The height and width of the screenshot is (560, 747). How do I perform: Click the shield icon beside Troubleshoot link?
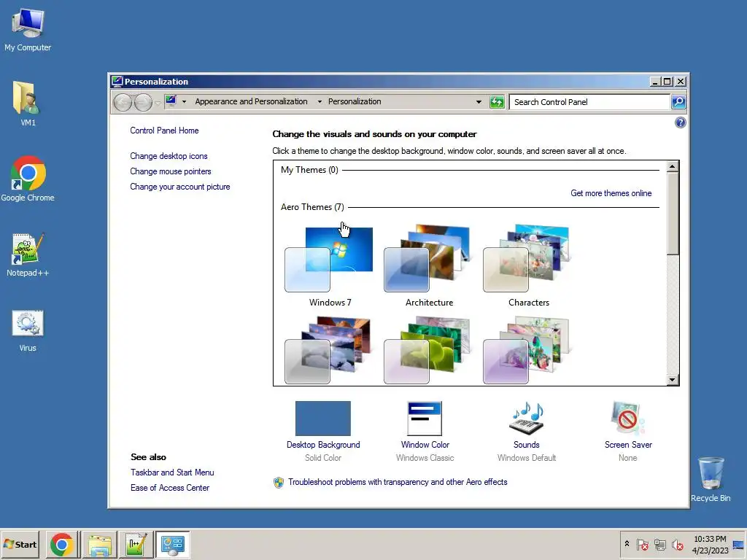tap(279, 483)
